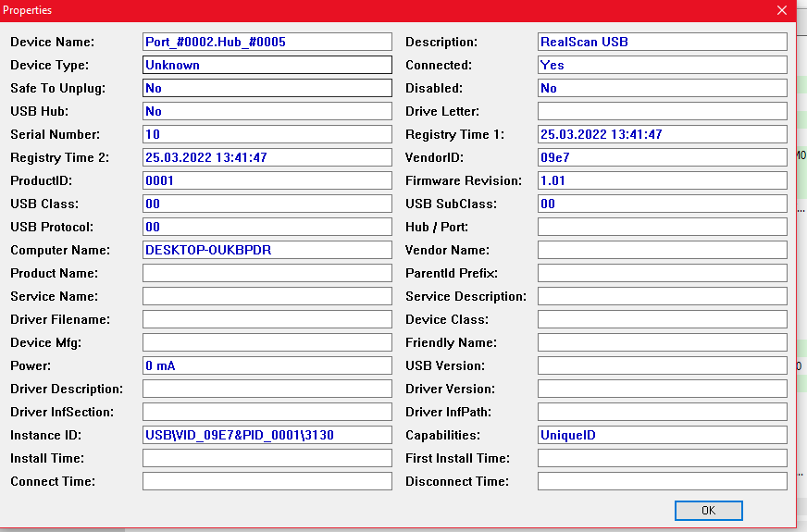
Task: Click the 'Firmware Revision:' label
Action: click(464, 180)
